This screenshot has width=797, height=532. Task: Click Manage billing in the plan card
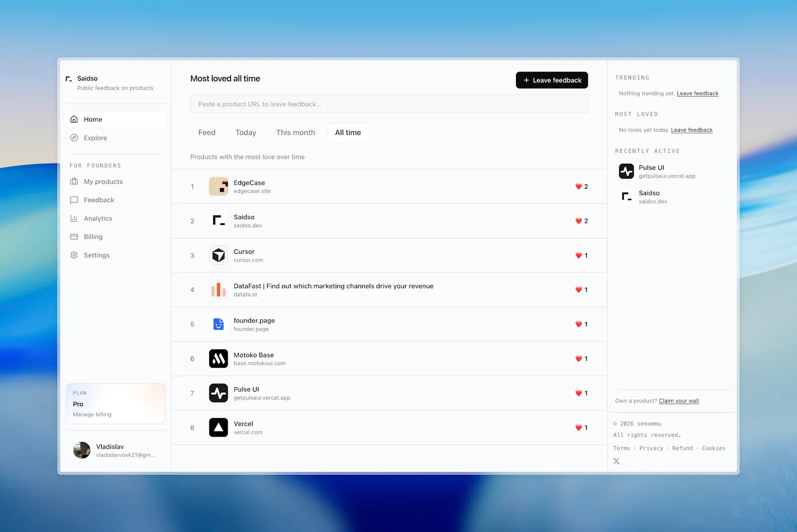[x=92, y=415]
